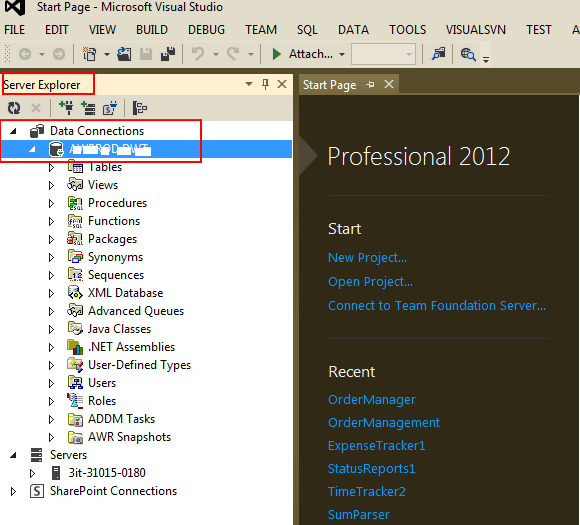Open the empty solution platform combo box
The width and height of the screenshot is (580, 525).
point(383,54)
